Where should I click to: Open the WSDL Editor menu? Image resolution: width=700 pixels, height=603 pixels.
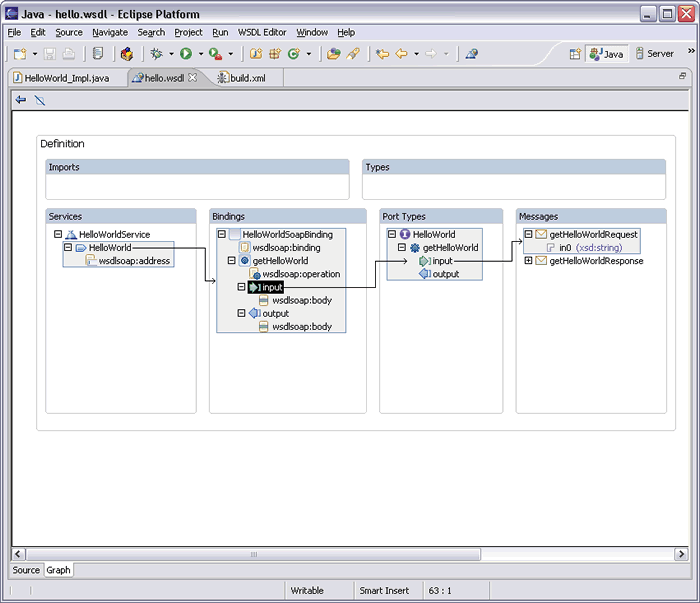pyautogui.click(x=262, y=32)
